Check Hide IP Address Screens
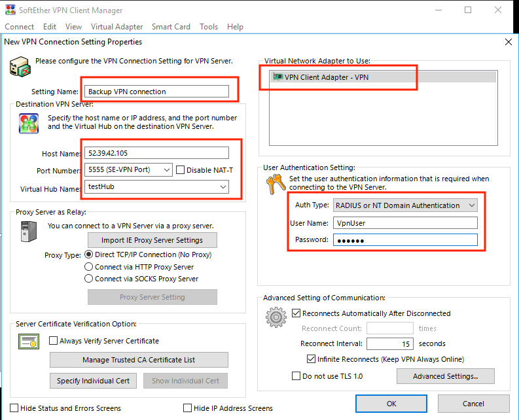Screen dimensions: 519x420 pos(187,408)
